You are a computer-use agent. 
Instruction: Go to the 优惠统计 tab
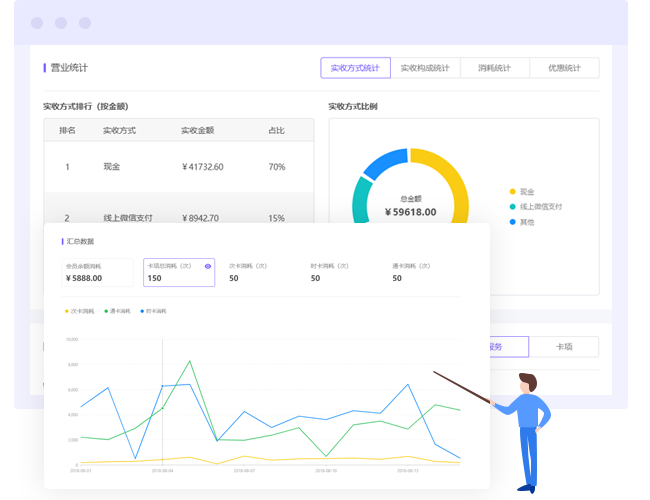click(564, 68)
